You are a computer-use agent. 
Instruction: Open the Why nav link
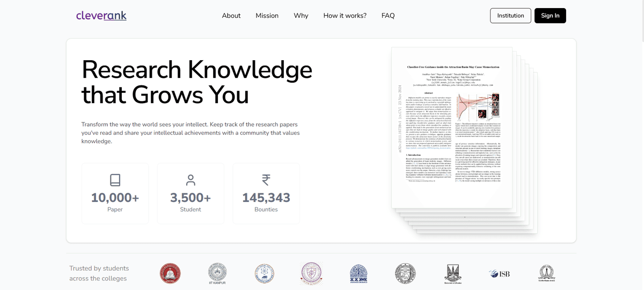click(301, 16)
